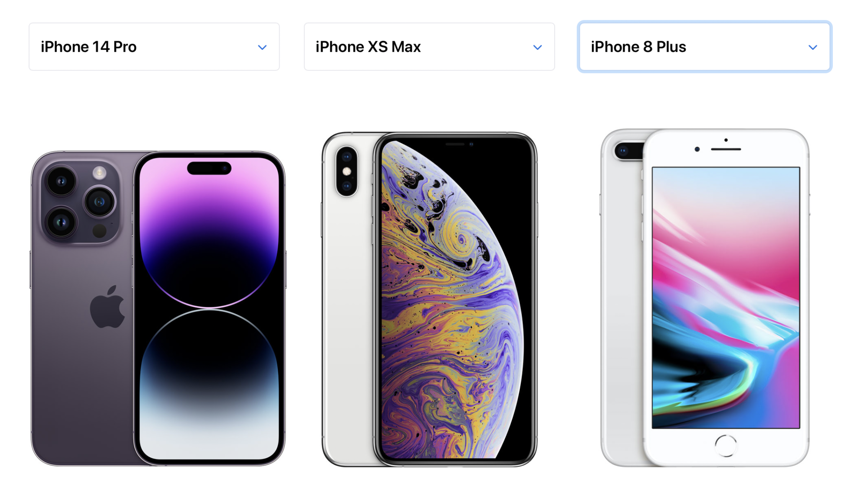This screenshot has height=486, width=868.
Task: Click the iPhone 14 Pro label text
Action: pyautogui.click(x=89, y=47)
